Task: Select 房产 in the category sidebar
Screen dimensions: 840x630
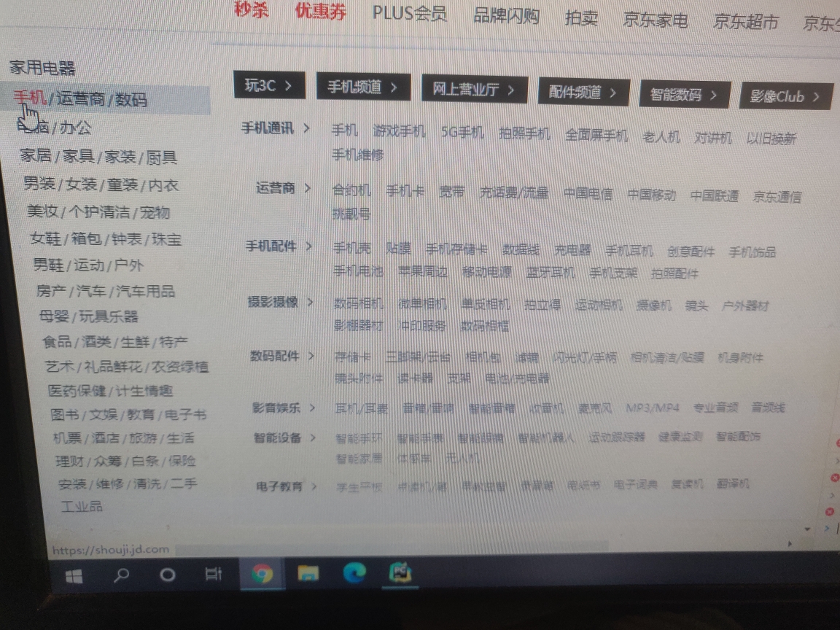Action: pos(52,291)
